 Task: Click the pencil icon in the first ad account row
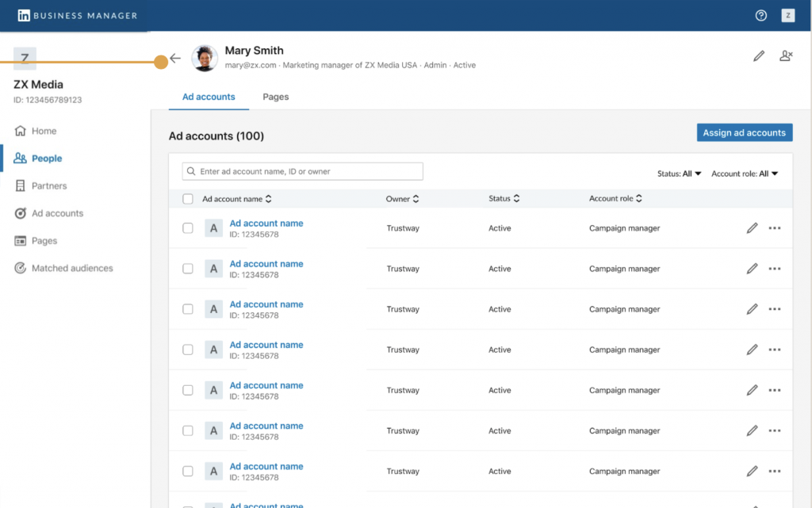pyautogui.click(x=752, y=228)
